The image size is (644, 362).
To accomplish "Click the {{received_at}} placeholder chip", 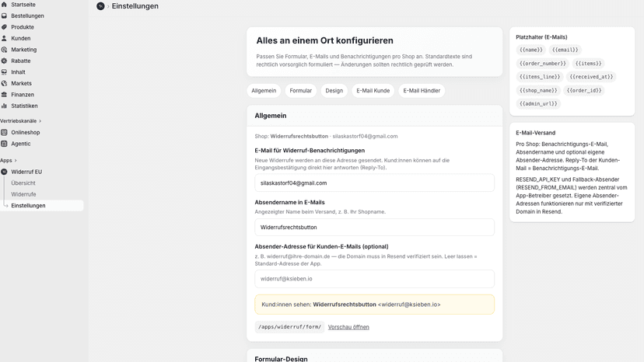I will (x=591, y=77).
